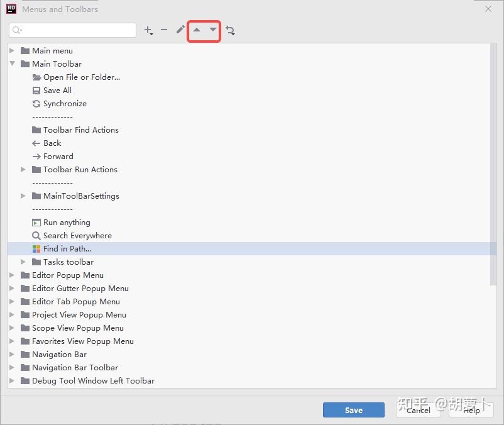504x425 pixels.
Task: Click the pencil edit icon
Action: click(181, 30)
